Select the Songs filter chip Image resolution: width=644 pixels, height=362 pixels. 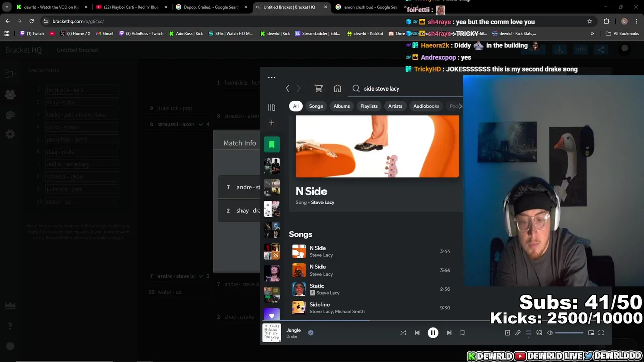[x=316, y=106]
